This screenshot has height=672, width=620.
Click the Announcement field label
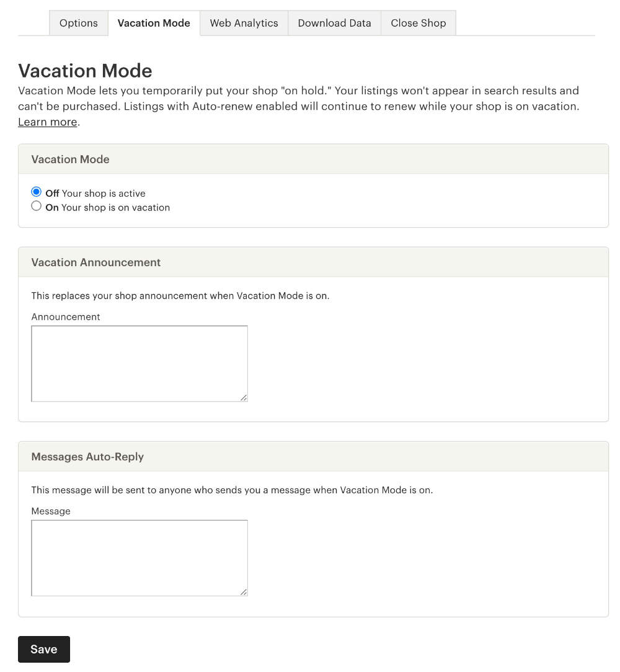click(x=65, y=316)
